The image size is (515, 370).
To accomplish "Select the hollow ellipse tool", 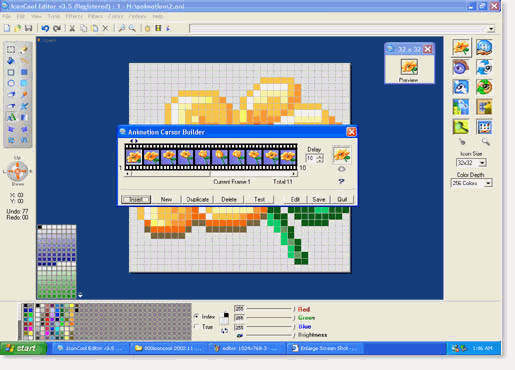I will [x=11, y=83].
